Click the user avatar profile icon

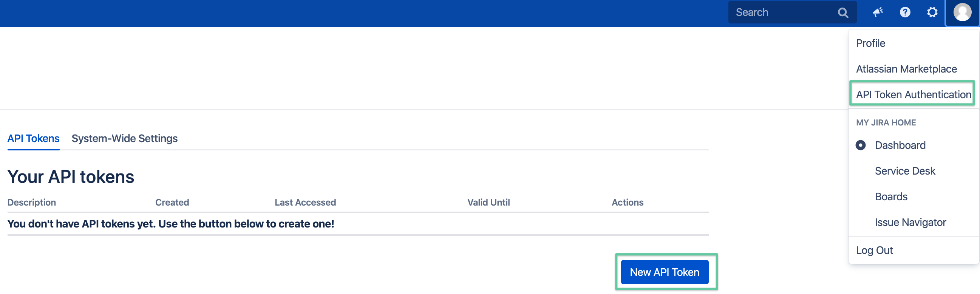tap(962, 12)
